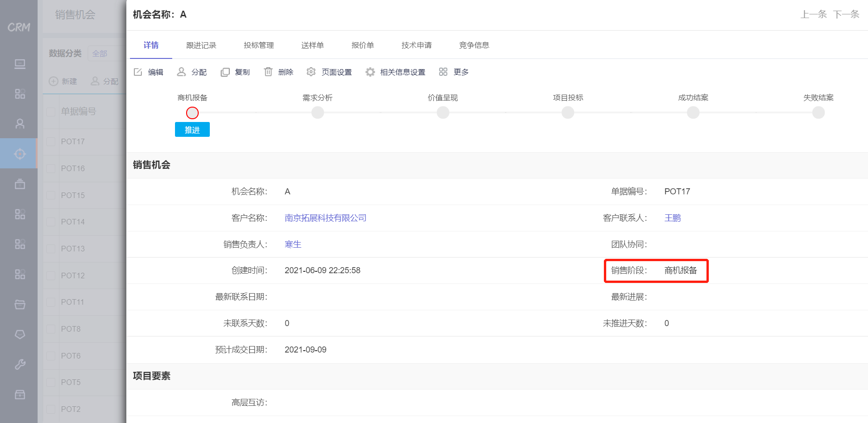Click the copy (复制) icon
Viewport: 868px width, 423px height.
[x=225, y=71]
